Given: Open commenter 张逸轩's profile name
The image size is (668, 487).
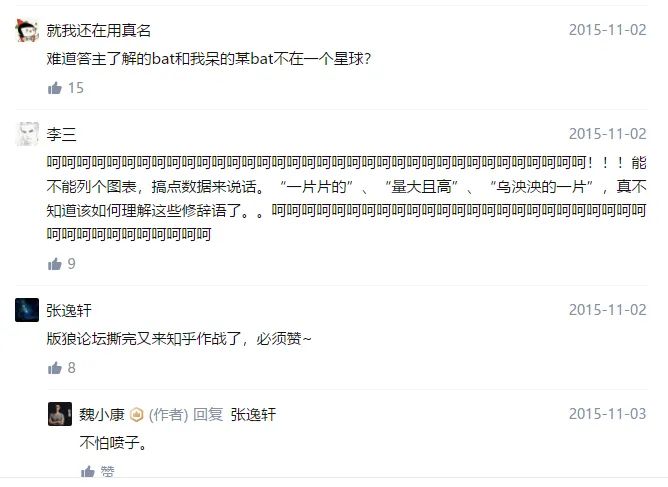Looking at the screenshot, I should pos(69,311).
